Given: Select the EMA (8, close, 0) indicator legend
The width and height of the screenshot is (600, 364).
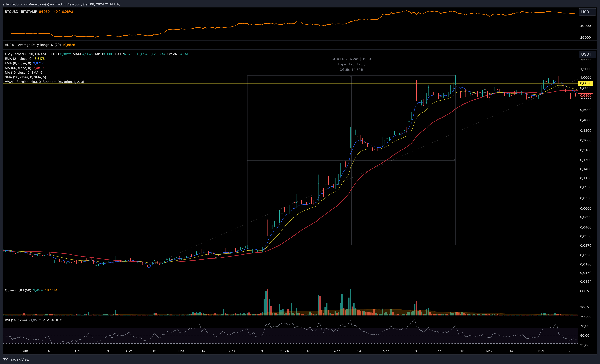Looking at the screenshot, I should point(18,63).
